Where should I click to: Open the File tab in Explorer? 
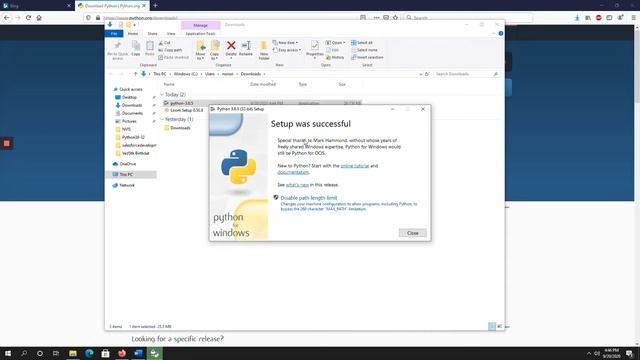[x=114, y=33]
